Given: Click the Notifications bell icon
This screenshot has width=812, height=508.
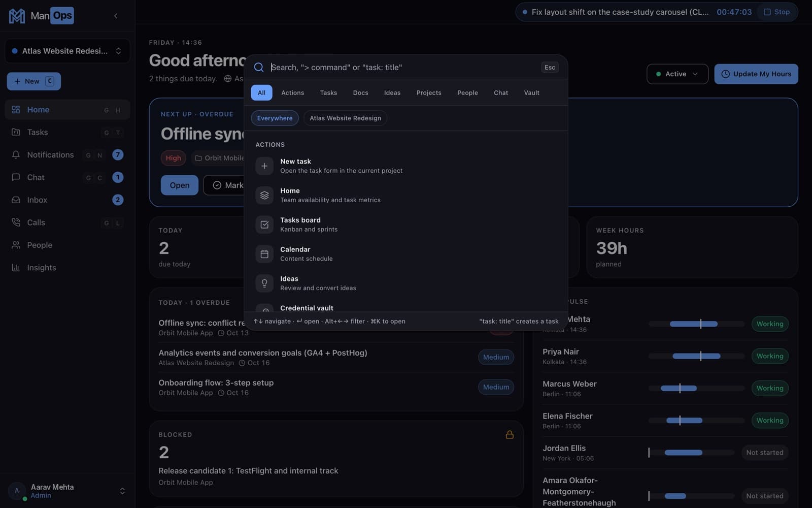Looking at the screenshot, I should coord(16,154).
